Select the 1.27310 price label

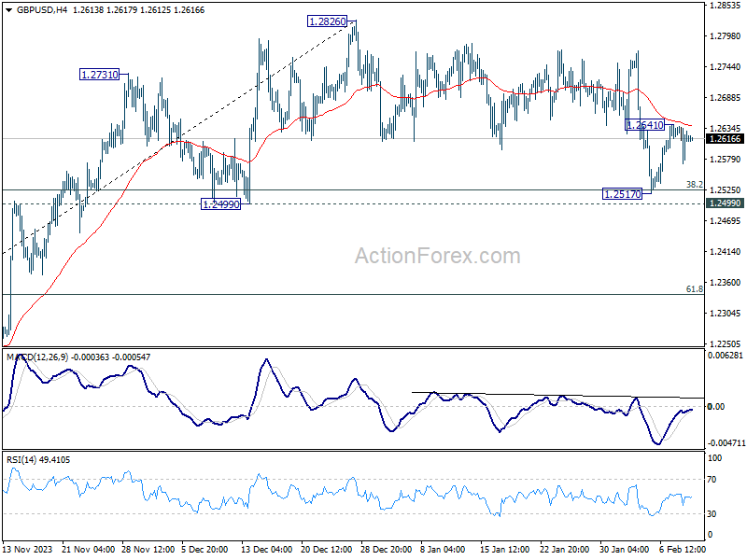tap(100, 75)
